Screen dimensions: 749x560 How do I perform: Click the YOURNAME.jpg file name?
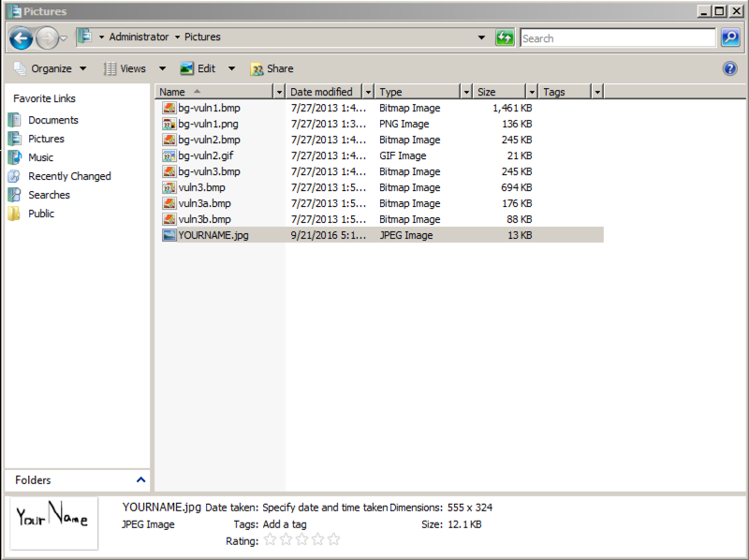(x=213, y=235)
